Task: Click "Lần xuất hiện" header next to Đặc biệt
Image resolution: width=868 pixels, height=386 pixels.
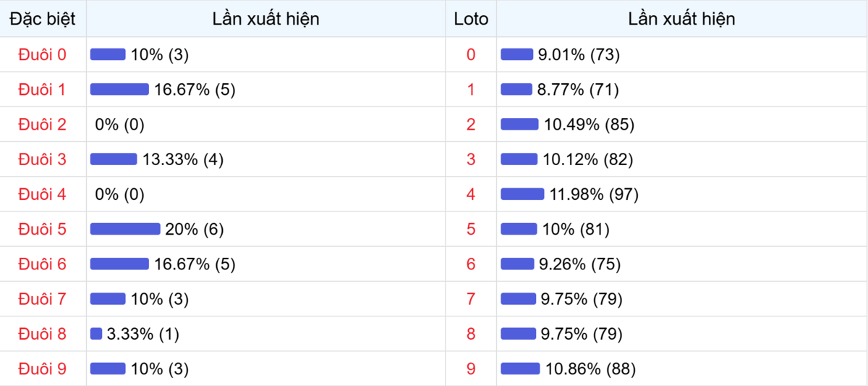Action: point(265,20)
